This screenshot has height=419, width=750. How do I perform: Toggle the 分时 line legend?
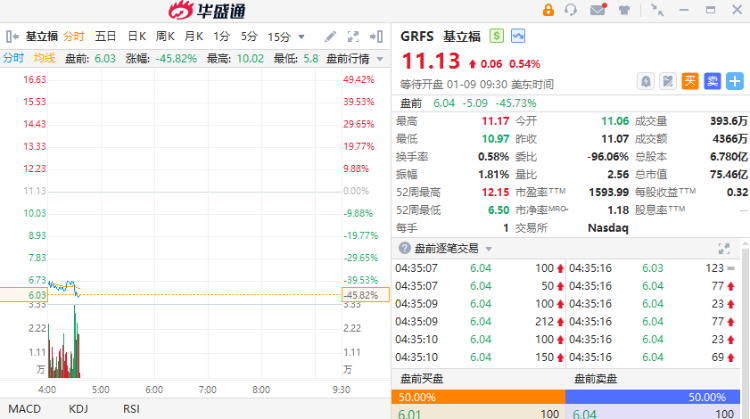coord(13,58)
